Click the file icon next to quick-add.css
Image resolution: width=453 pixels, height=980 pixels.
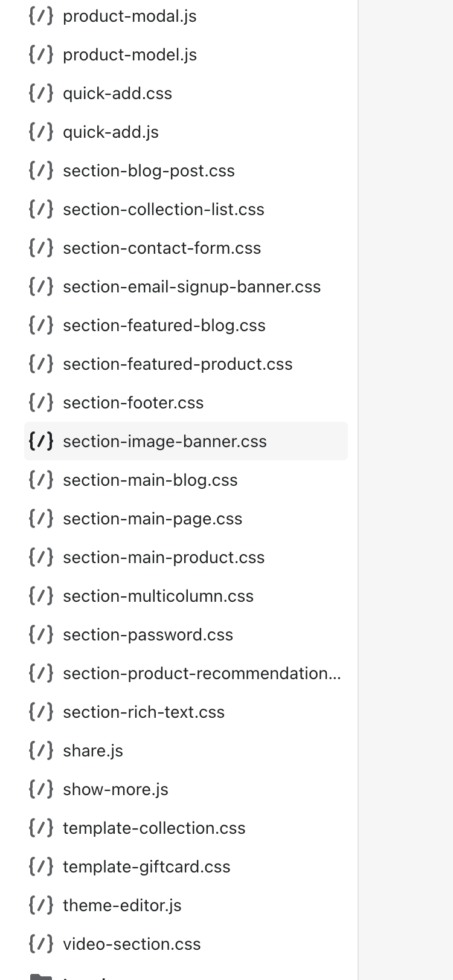pos(41,94)
